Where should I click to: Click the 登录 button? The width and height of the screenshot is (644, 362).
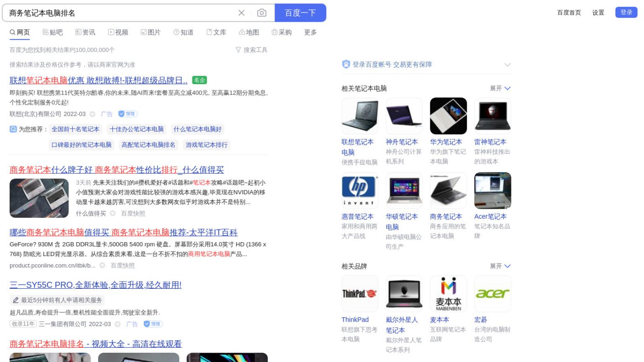point(626,12)
